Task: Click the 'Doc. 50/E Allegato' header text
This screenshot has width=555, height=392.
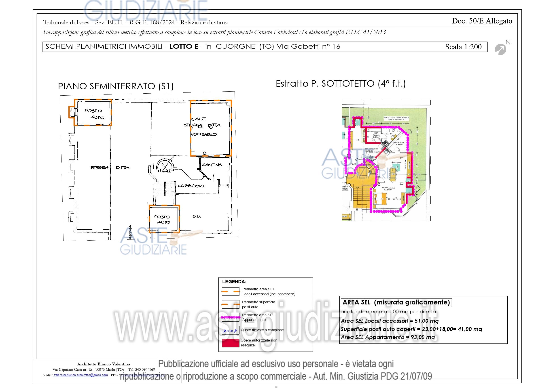Action: [x=482, y=21]
